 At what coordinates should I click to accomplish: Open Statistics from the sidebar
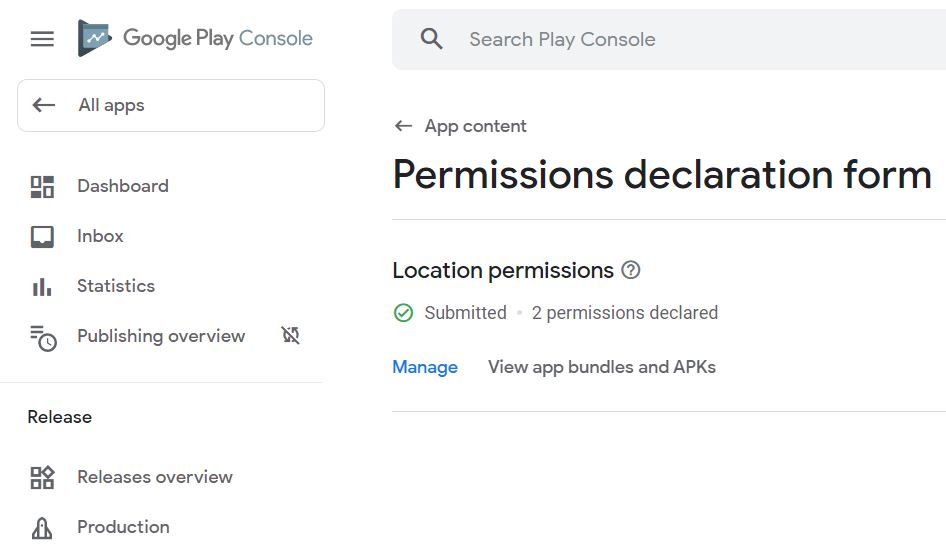tap(116, 286)
